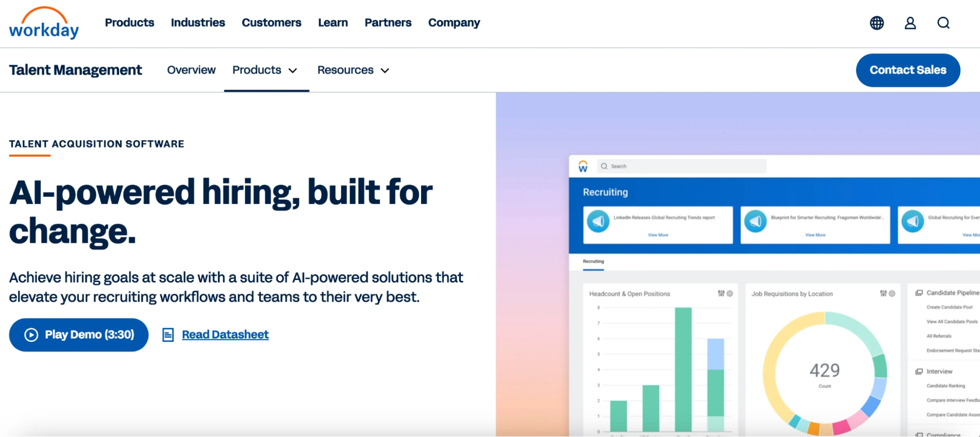Open the Industries top menu

[198, 23]
